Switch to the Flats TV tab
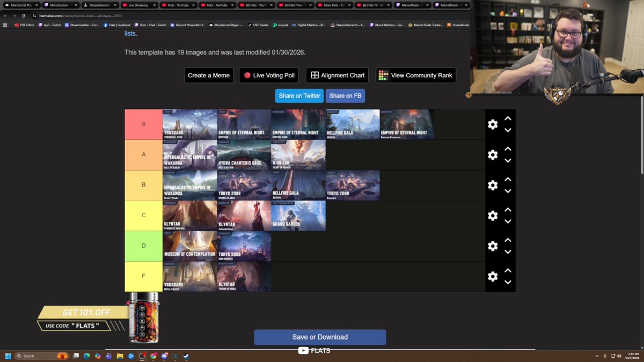Viewport: 644px width, 362px height. 374,5
